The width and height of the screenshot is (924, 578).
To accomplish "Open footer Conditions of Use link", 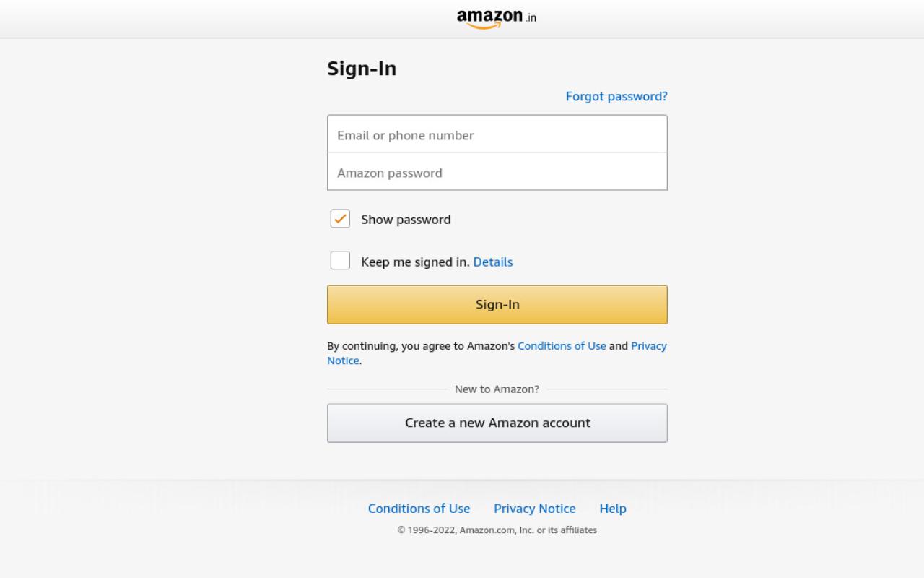I will [419, 509].
